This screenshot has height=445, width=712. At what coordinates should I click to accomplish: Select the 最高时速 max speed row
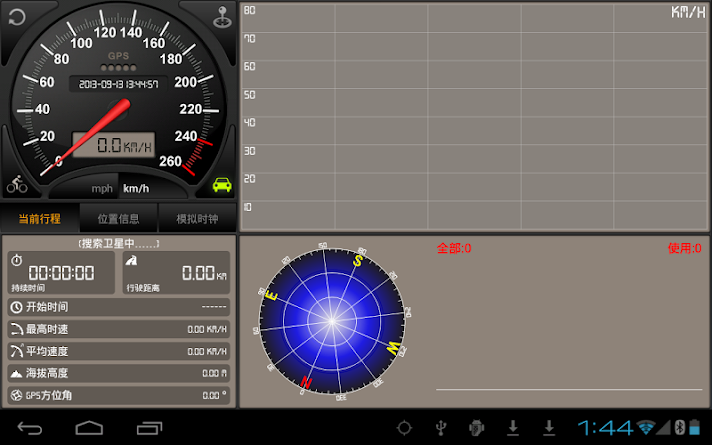tap(119, 329)
